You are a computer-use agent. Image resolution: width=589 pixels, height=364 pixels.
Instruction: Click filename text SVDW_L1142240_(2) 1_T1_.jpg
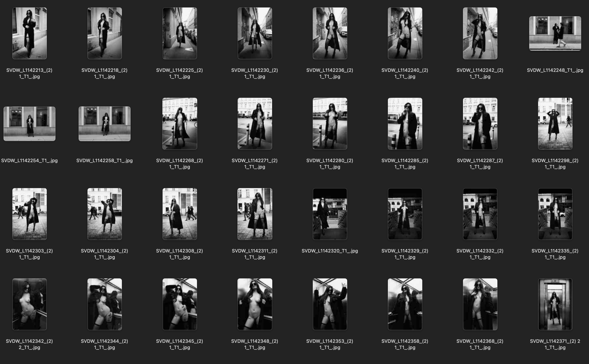[405, 73]
